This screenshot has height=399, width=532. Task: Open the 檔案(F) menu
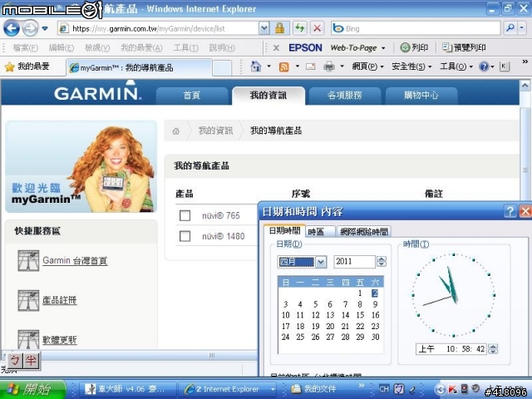(x=26, y=48)
